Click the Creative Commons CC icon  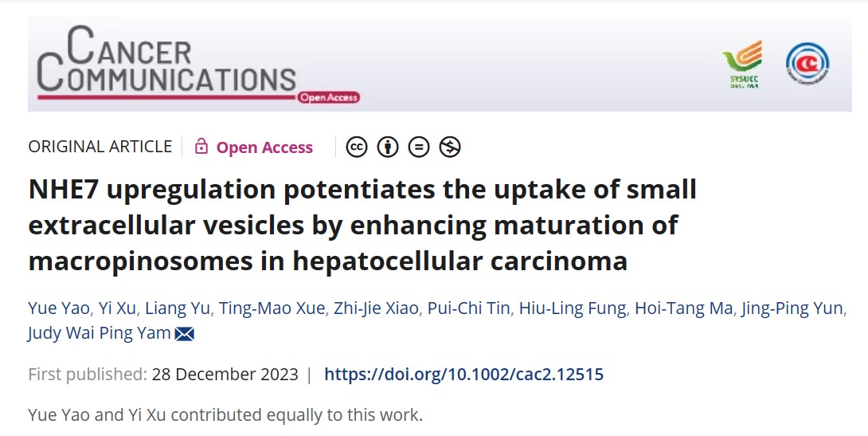(358, 147)
